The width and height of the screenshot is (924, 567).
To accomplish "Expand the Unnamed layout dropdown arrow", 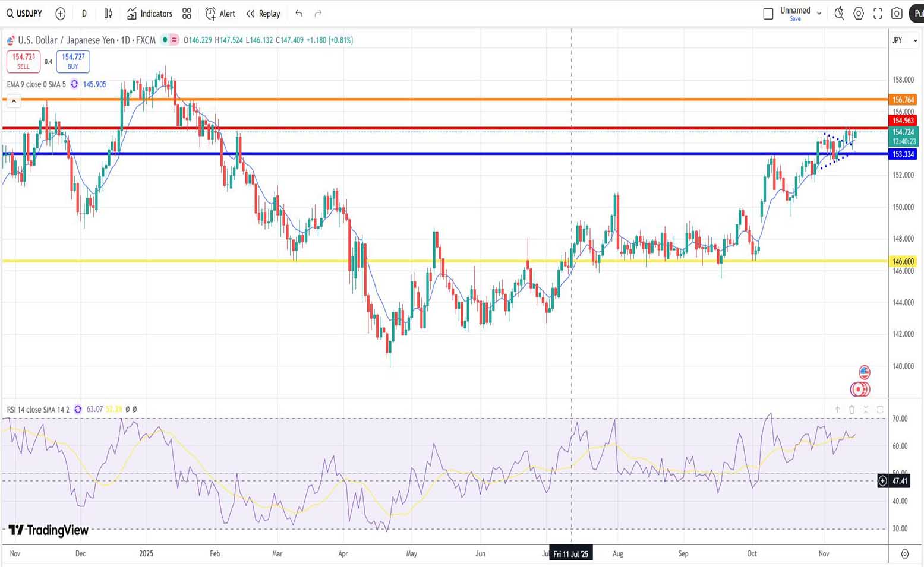I will coord(819,14).
